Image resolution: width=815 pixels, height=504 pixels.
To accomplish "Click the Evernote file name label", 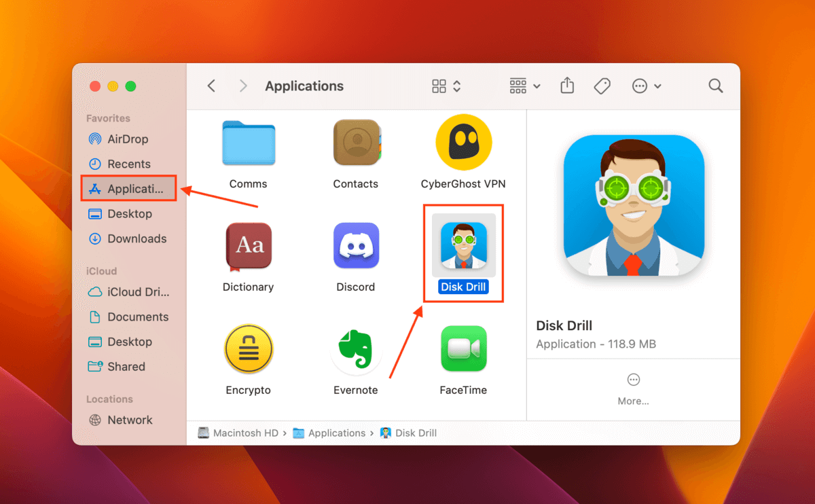I will (356, 391).
